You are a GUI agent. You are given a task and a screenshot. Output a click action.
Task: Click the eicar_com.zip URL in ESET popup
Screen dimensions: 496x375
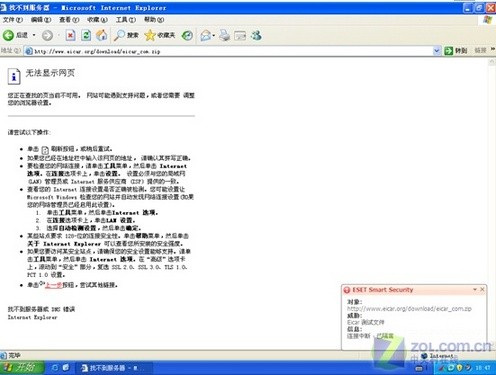coord(409,309)
